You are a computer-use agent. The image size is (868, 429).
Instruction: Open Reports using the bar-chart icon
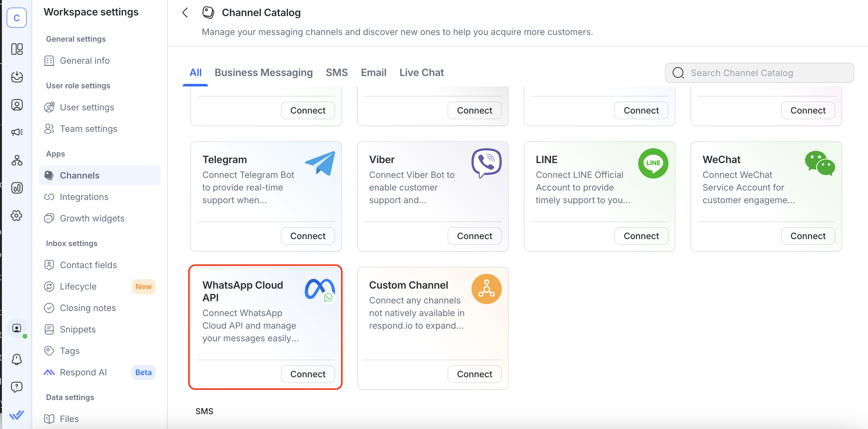click(x=17, y=188)
